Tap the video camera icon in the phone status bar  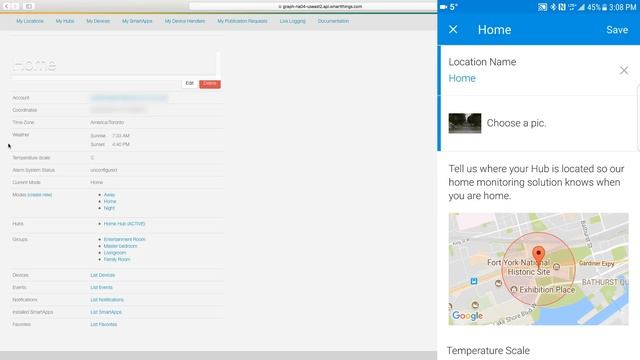click(444, 7)
